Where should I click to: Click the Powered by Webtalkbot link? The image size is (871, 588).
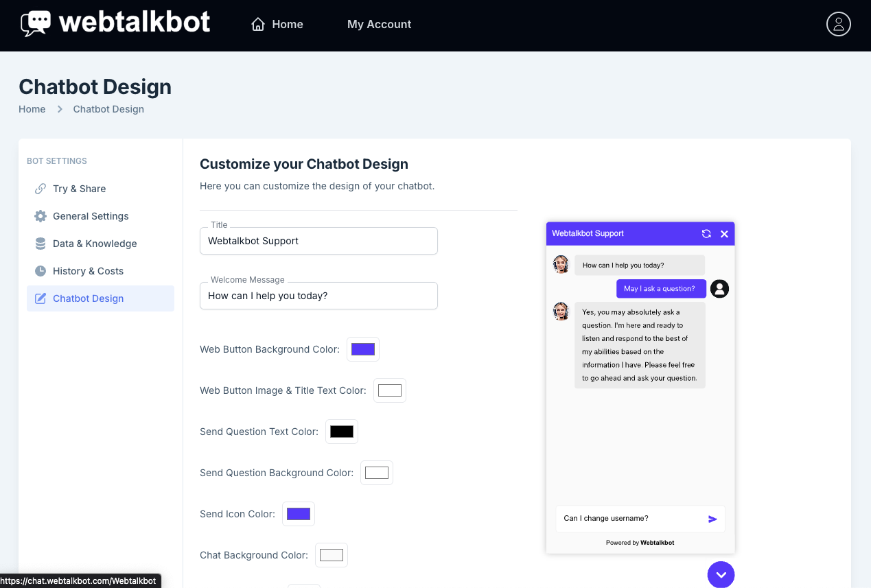click(x=640, y=543)
